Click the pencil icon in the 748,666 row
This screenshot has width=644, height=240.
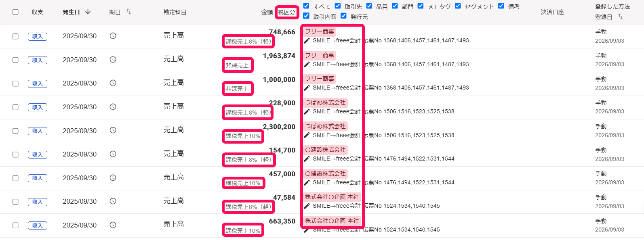307,41
